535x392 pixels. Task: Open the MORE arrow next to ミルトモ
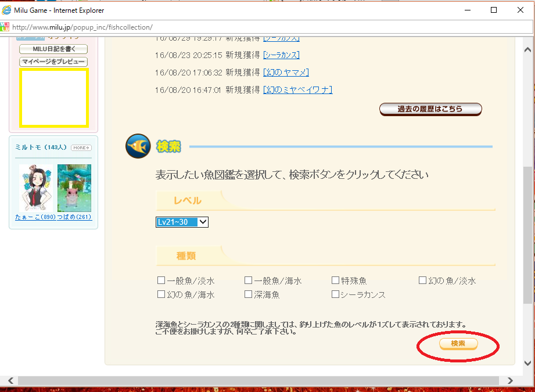81,148
